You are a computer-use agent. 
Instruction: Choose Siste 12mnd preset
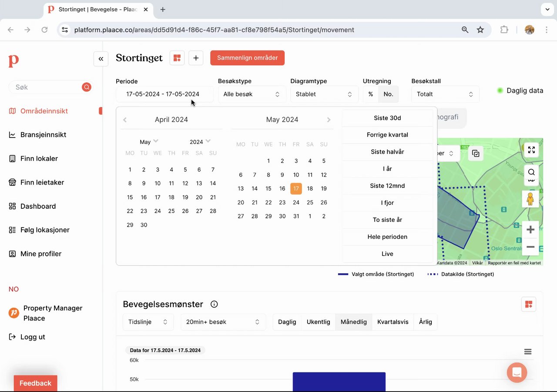click(387, 186)
